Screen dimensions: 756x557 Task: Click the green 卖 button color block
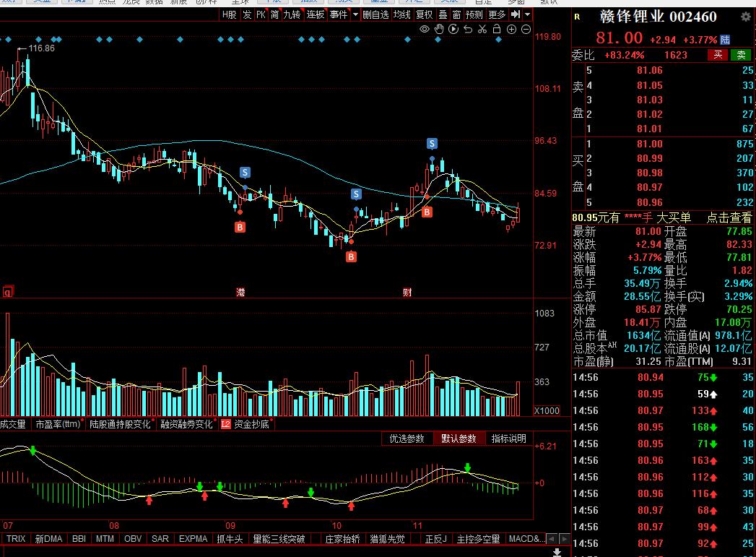[x=741, y=55]
